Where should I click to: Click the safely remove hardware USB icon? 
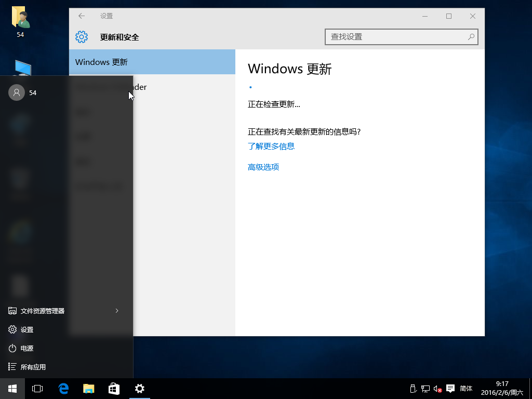(x=413, y=389)
